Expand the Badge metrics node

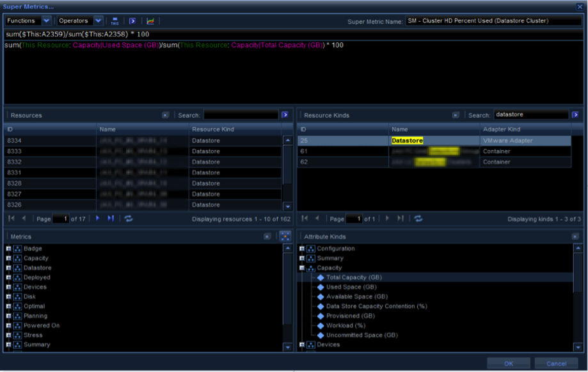click(9, 249)
